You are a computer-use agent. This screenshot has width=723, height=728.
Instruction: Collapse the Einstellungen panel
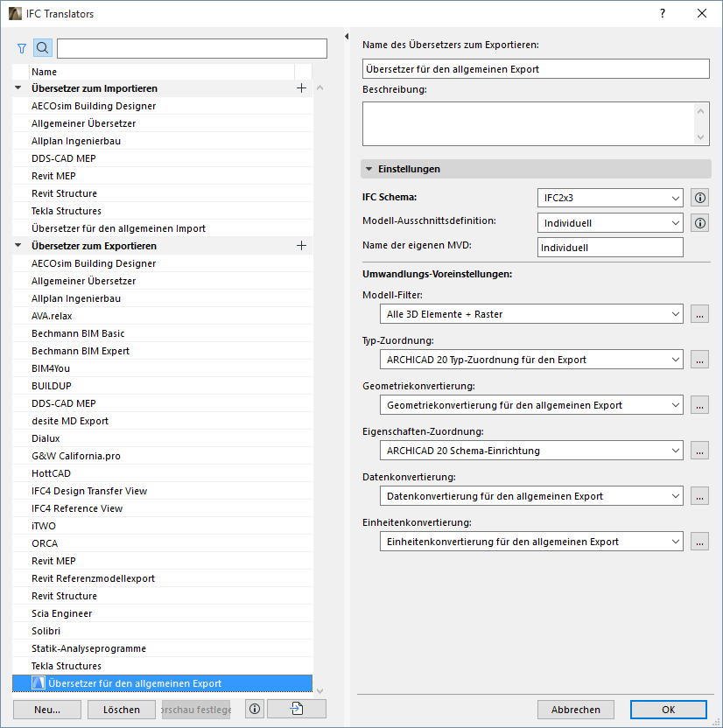369,169
